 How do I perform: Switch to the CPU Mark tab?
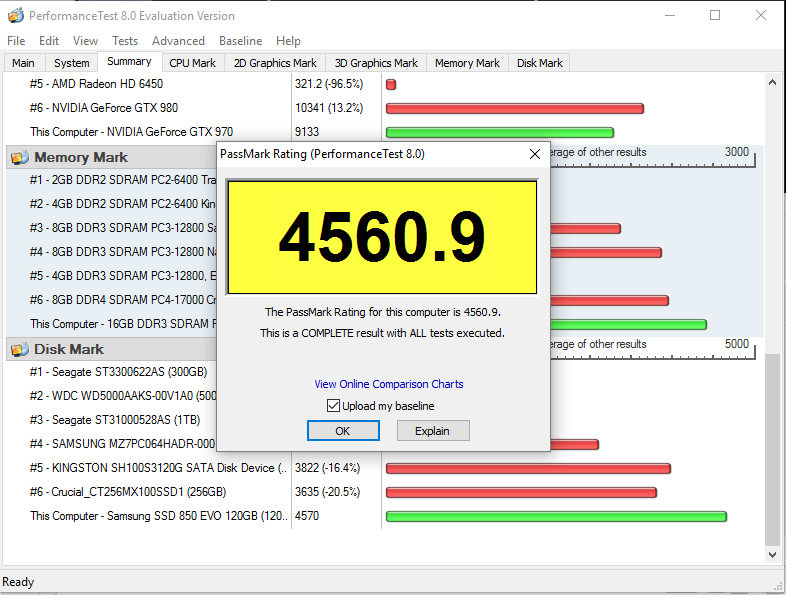pos(192,63)
